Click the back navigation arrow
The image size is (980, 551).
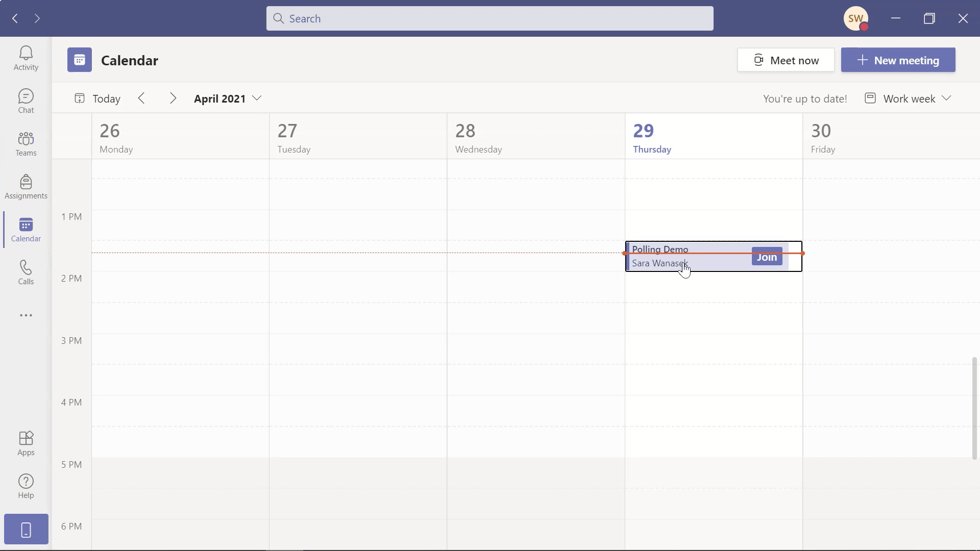(x=15, y=18)
